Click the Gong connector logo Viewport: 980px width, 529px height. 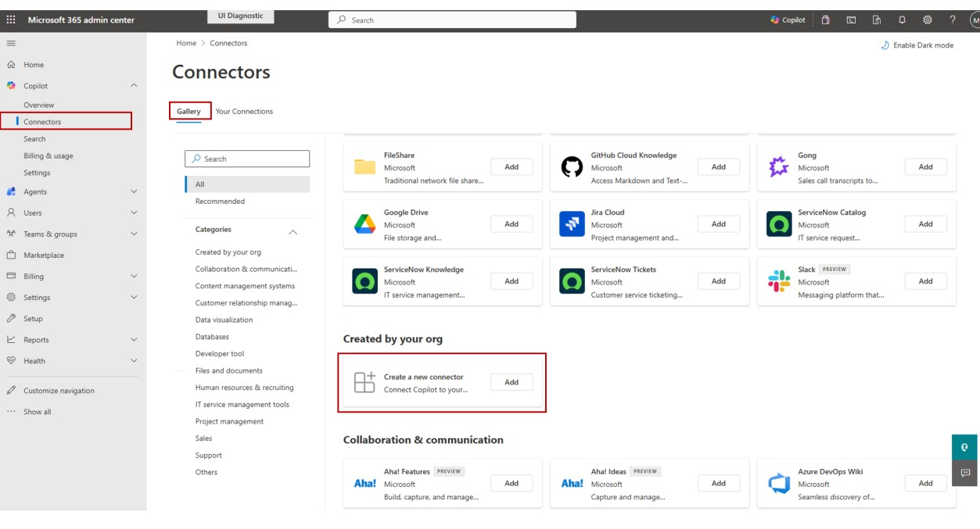779,167
